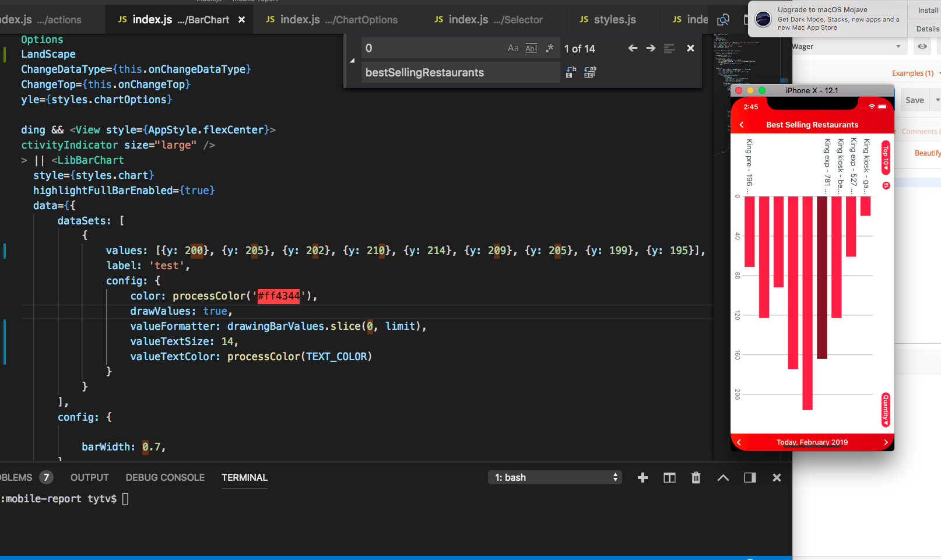The image size is (941, 560).
Task: Toggle match case in the search widget
Action: [513, 48]
